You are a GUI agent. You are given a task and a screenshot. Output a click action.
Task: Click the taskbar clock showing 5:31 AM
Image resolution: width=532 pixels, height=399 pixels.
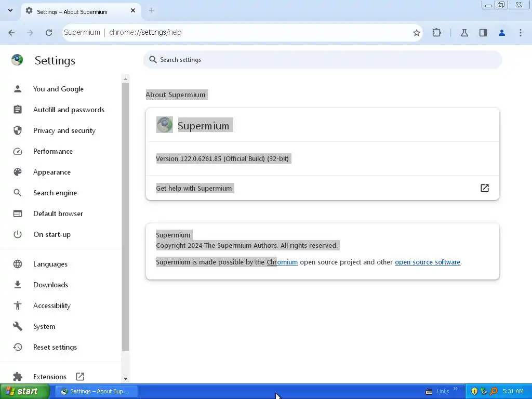click(x=513, y=392)
